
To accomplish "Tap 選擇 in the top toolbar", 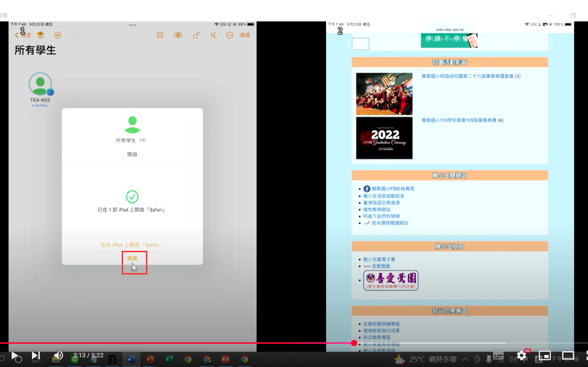I will pyautogui.click(x=245, y=35).
